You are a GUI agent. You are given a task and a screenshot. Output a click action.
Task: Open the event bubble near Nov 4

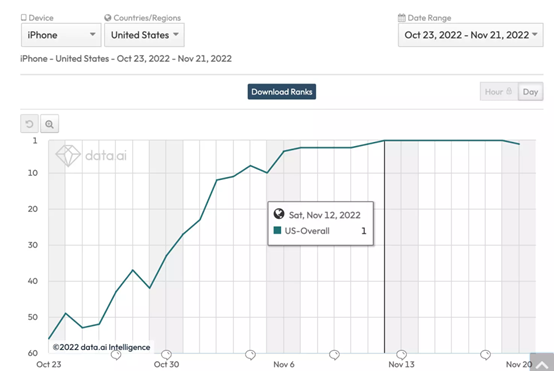coord(250,354)
